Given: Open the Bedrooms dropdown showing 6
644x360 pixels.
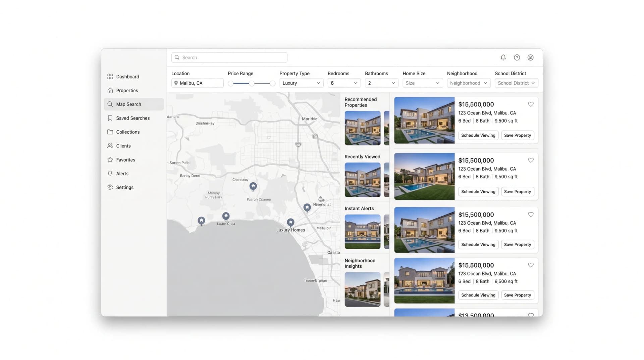Looking at the screenshot, I should pos(344,83).
